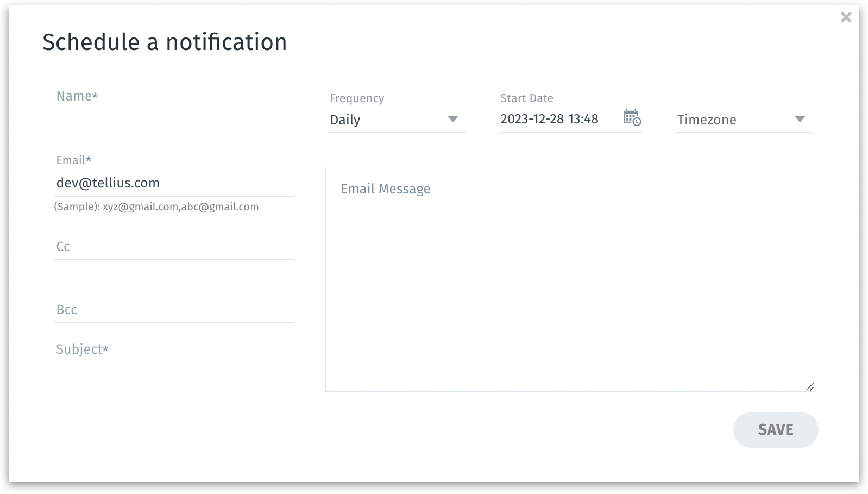Focus the Bcc input field
Viewport: 868px width, 494px height.
[174, 310]
